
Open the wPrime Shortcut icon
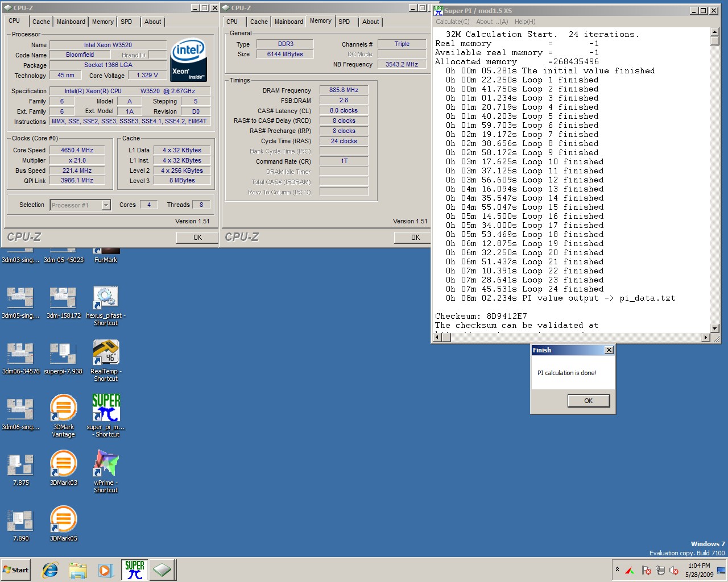106,472
